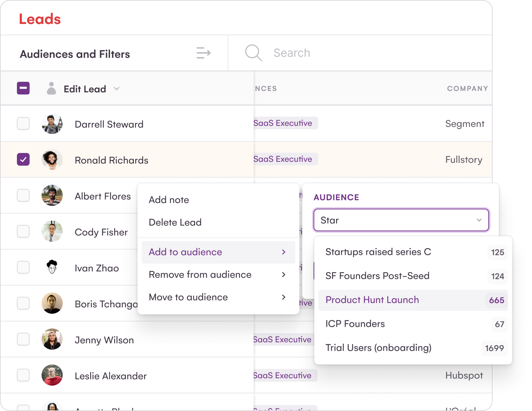
Task: Click Cody Fisher's avatar photo
Action: [52, 231]
